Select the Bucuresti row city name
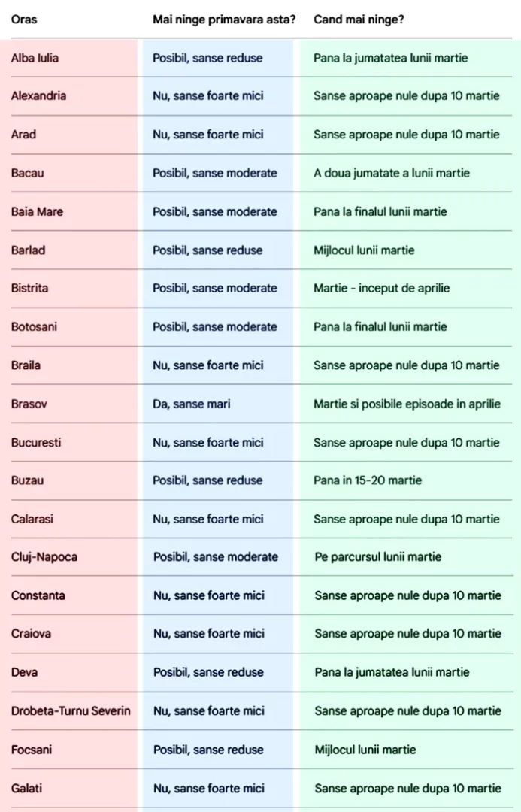 (36, 442)
